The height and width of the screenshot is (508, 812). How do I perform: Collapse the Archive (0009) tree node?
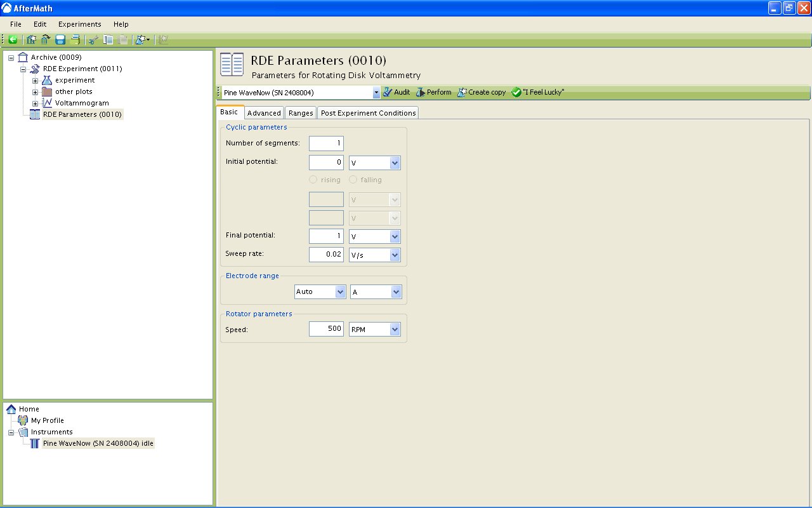(x=11, y=58)
